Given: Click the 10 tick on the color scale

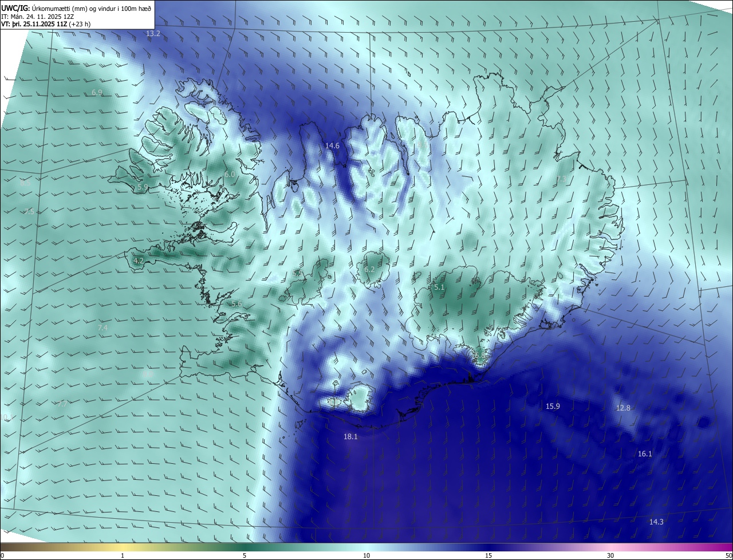Looking at the screenshot, I should [x=366, y=555].
